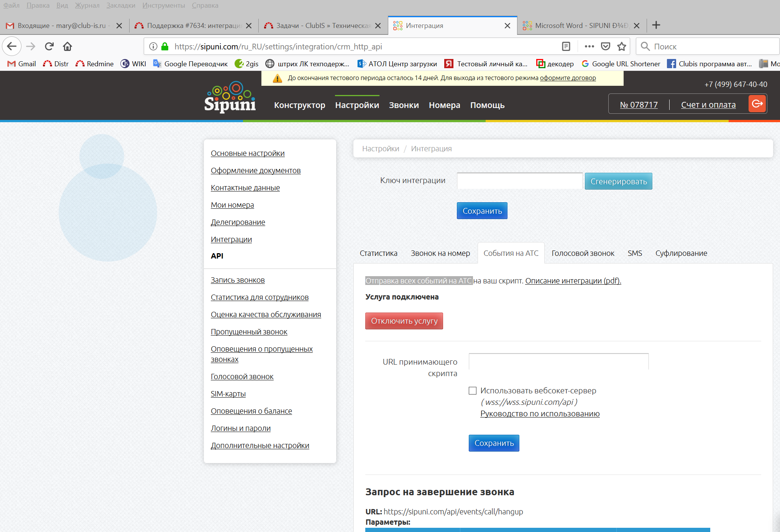Open Логины и пароли in sidebar
This screenshot has width=780, height=532.
click(241, 428)
